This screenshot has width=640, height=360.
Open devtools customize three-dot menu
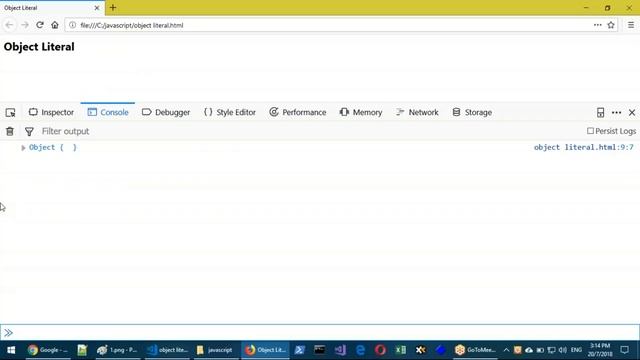(616, 113)
